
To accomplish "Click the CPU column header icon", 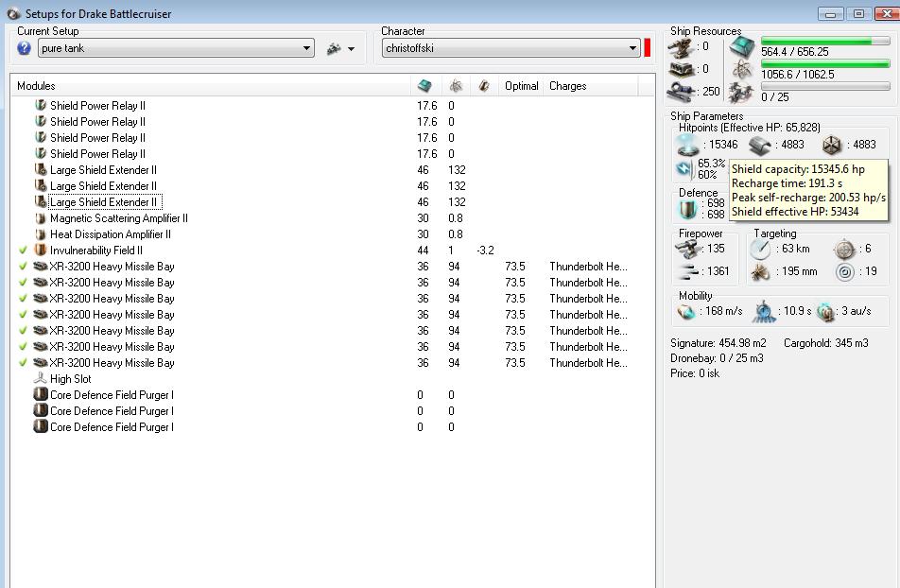I will (424, 86).
